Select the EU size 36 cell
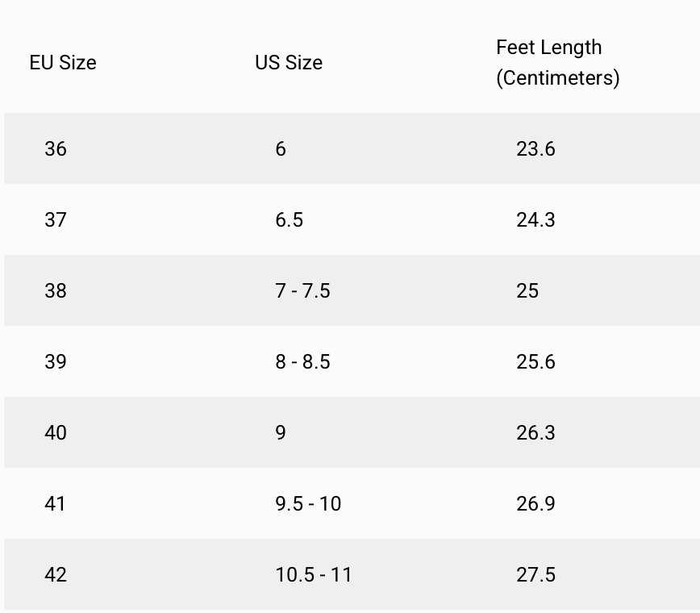 pyautogui.click(x=56, y=149)
